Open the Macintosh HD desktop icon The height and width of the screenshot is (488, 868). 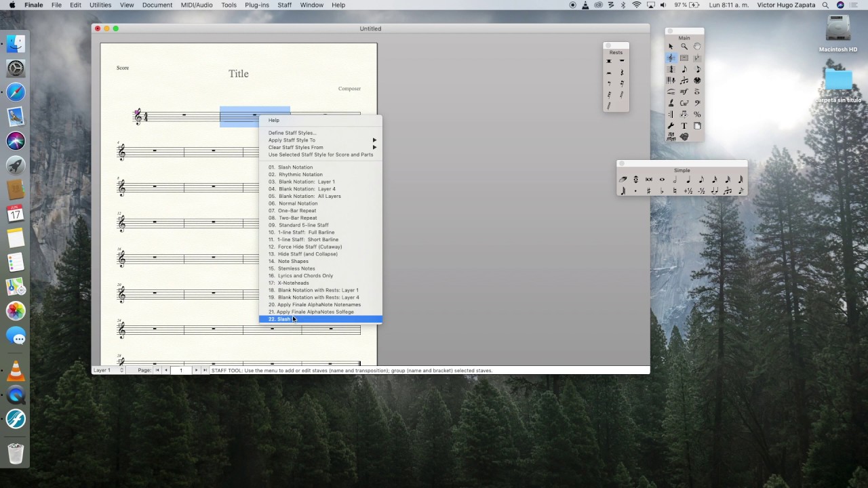pos(838,33)
